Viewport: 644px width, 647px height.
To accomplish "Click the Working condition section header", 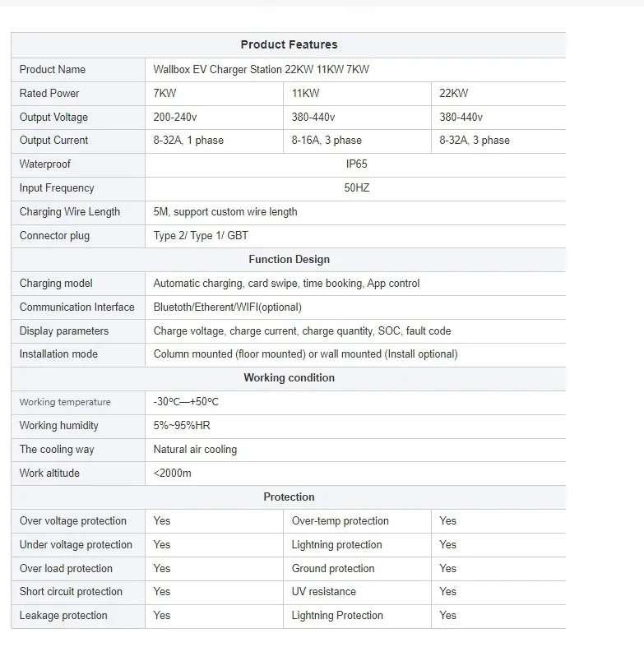I will click(289, 378).
